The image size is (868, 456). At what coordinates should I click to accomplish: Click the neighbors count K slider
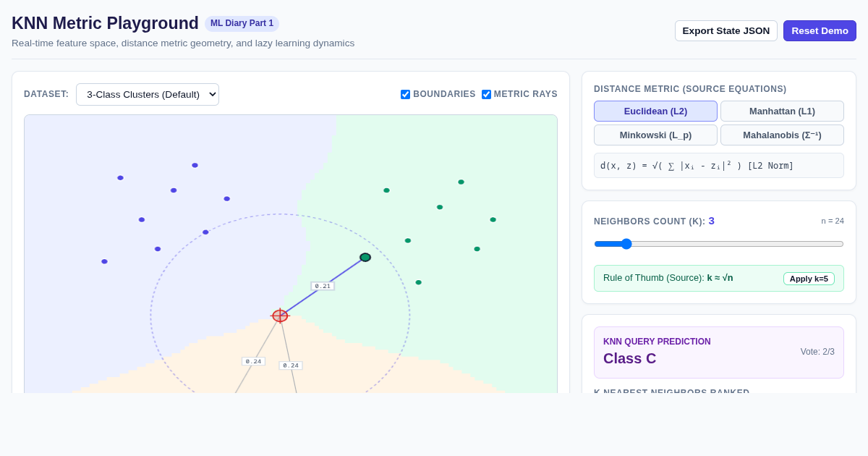(719, 244)
